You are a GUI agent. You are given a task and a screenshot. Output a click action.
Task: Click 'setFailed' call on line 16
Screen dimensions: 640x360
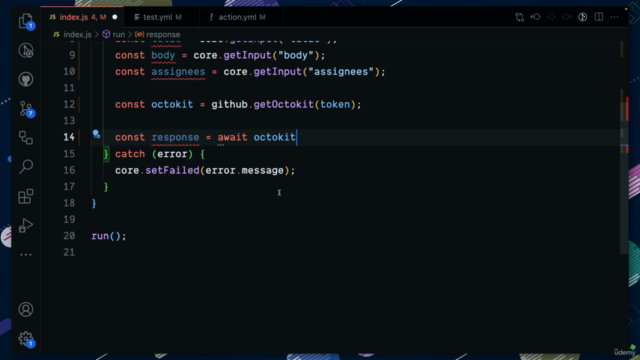(172, 170)
